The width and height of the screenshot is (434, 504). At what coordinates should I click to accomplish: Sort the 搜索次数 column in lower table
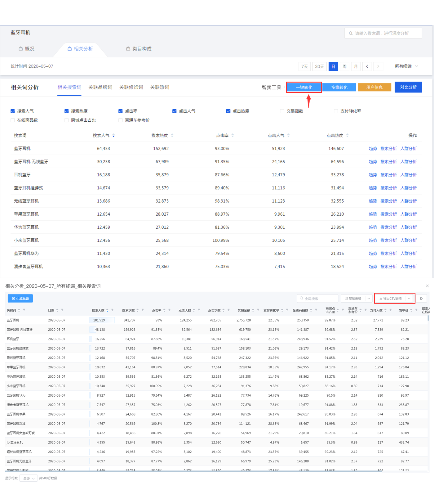pyautogui.click(x=138, y=310)
